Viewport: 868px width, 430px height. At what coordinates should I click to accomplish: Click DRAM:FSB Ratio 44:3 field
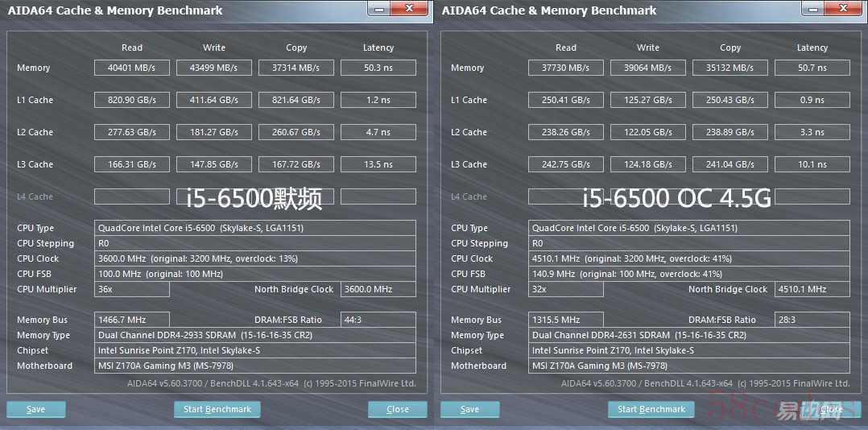pos(378,320)
